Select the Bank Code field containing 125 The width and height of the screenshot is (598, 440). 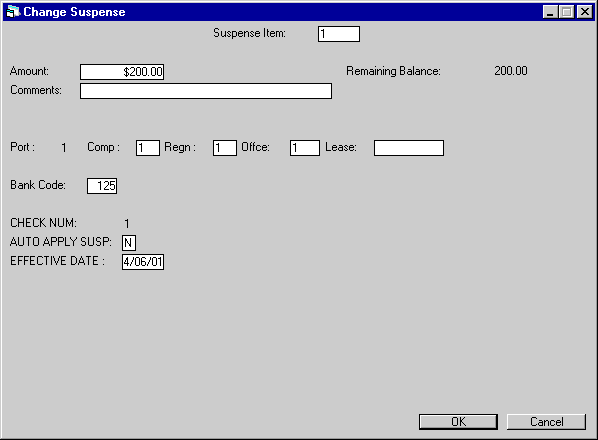pyautogui.click(x=102, y=186)
